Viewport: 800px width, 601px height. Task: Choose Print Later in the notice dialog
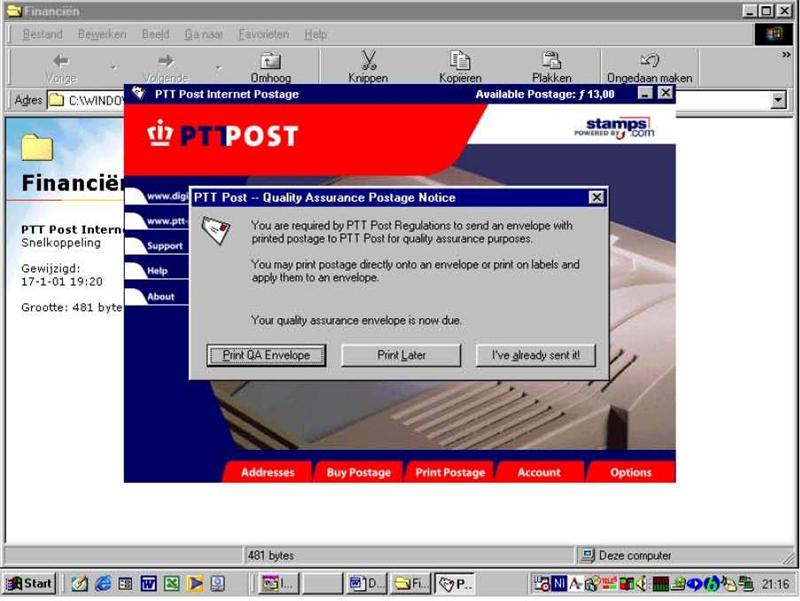coord(401,355)
